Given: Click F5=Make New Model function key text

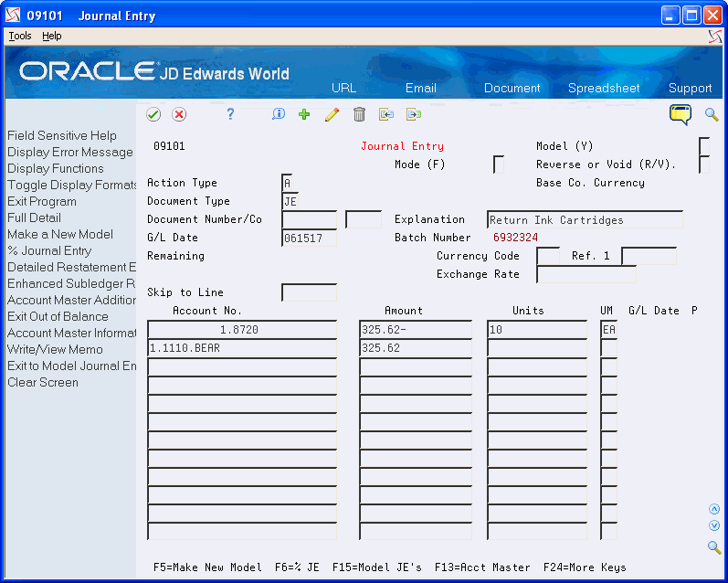Looking at the screenshot, I should click(207, 567).
